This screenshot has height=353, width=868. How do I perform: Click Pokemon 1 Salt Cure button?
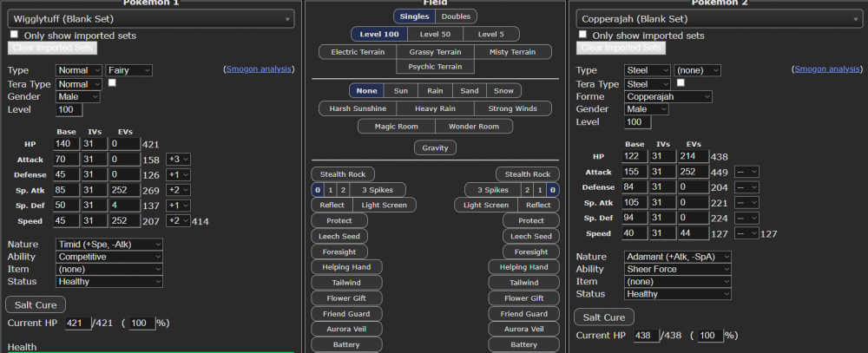(36, 305)
